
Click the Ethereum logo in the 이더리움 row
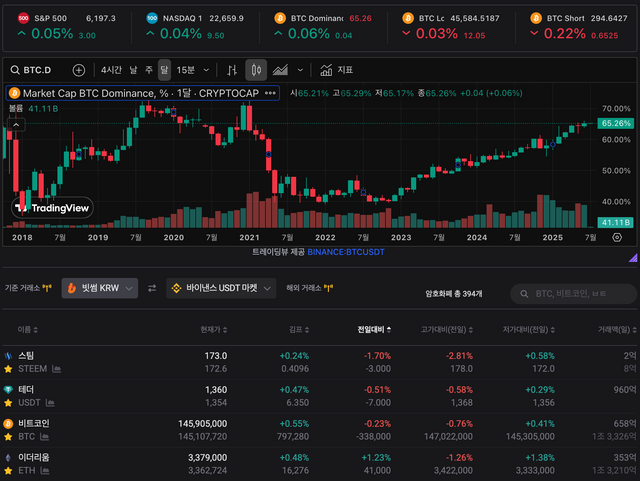pos(8,457)
